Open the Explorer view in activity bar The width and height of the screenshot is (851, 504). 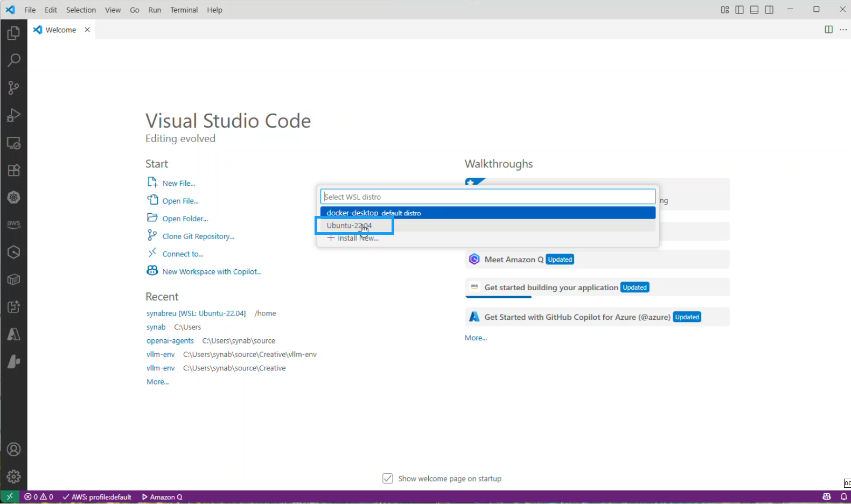(x=13, y=33)
